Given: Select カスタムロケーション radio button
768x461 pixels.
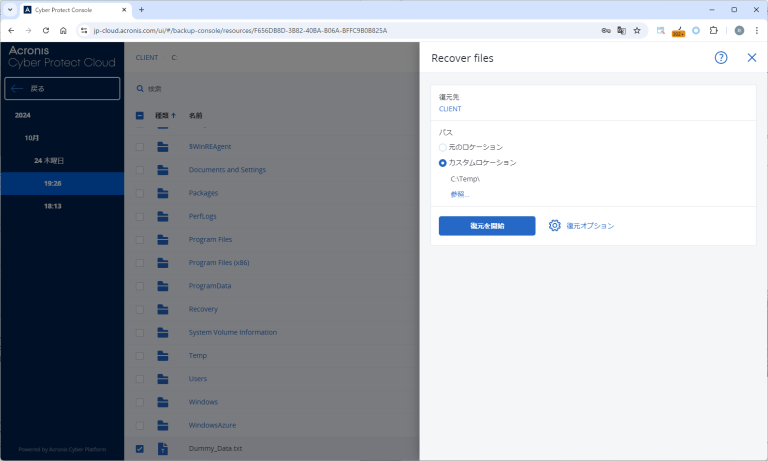Looking at the screenshot, I should click(443, 162).
